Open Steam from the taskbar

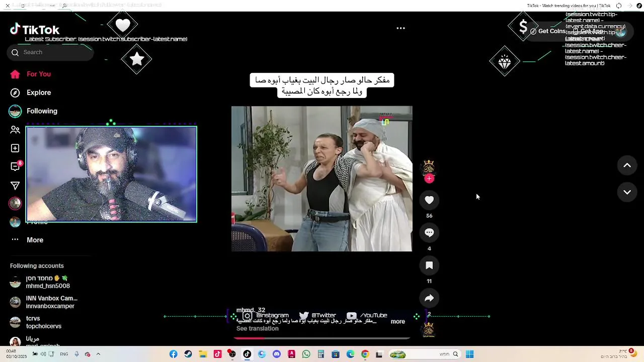coord(188,354)
